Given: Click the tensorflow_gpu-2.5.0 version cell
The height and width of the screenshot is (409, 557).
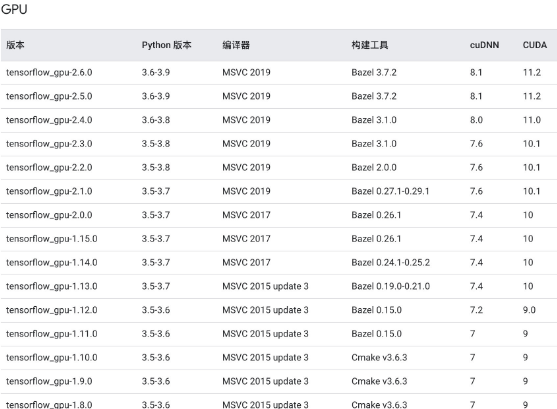Looking at the screenshot, I should click(49, 96).
